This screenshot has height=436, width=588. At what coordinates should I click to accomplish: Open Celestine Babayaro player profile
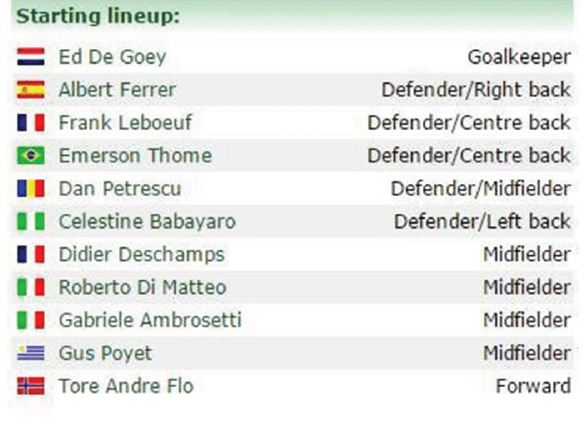click(147, 222)
